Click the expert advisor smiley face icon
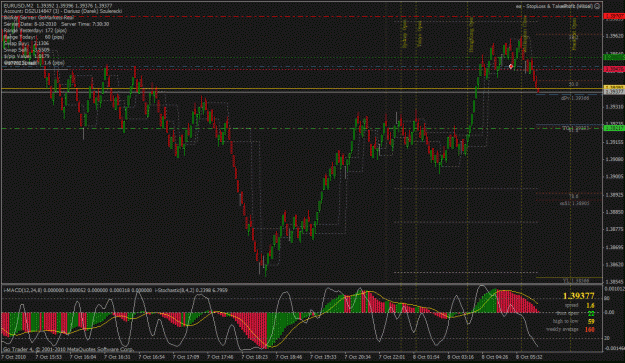Image resolution: width=625 pixels, height=363 pixels. pos(597,6)
